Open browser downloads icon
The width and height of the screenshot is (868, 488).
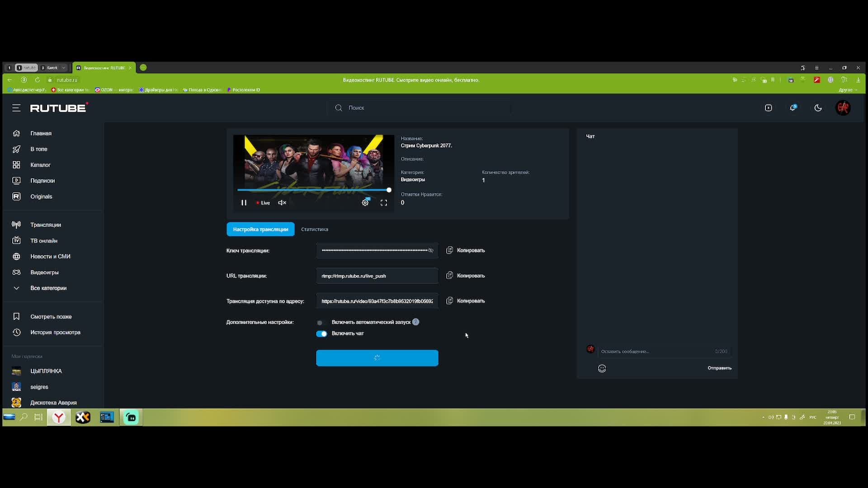click(859, 80)
